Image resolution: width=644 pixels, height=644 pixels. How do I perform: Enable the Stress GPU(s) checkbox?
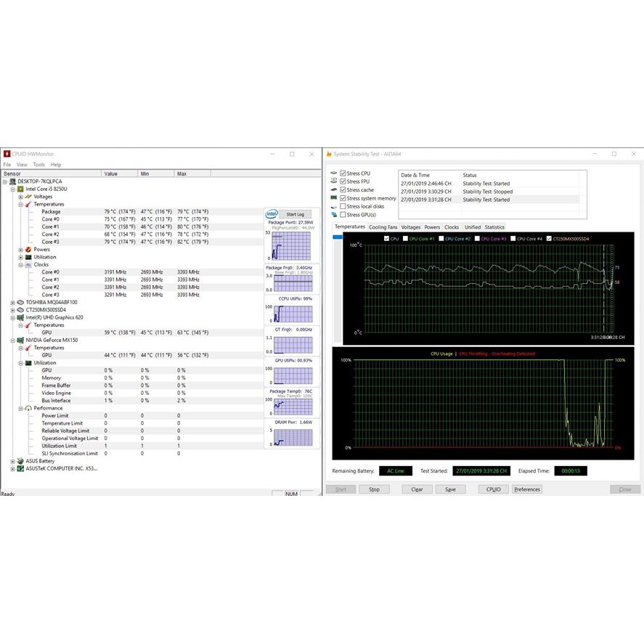click(343, 215)
